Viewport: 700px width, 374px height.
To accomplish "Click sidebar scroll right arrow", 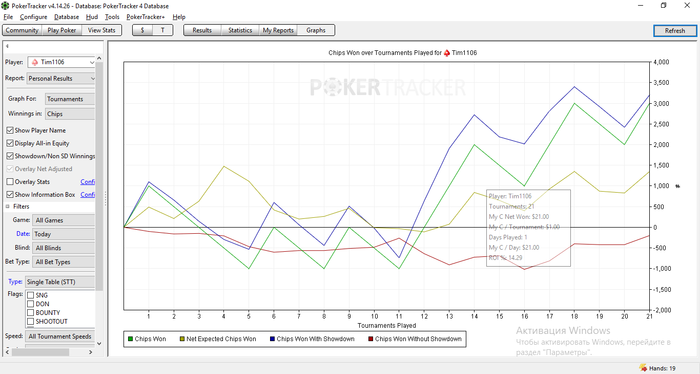I will click(x=91, y=352).
